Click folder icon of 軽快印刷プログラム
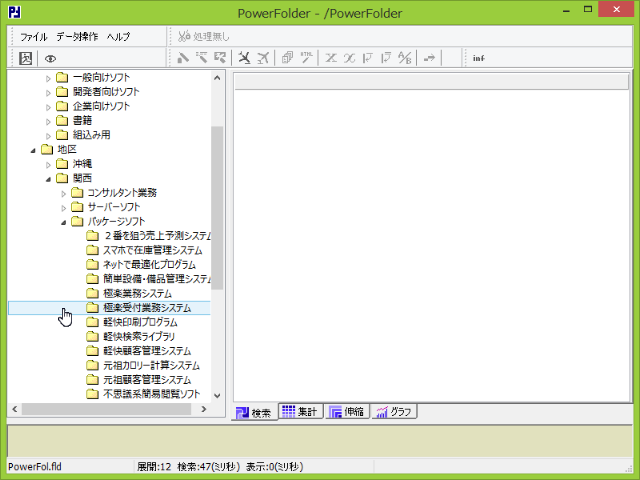The height and width of the screenshot is (480, 640). click(x=92, y=322)
